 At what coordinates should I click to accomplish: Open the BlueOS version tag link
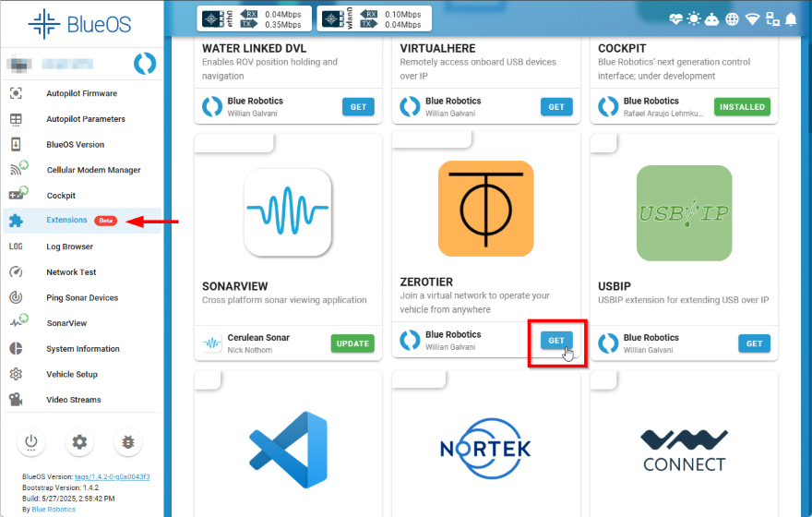[112, 476]
